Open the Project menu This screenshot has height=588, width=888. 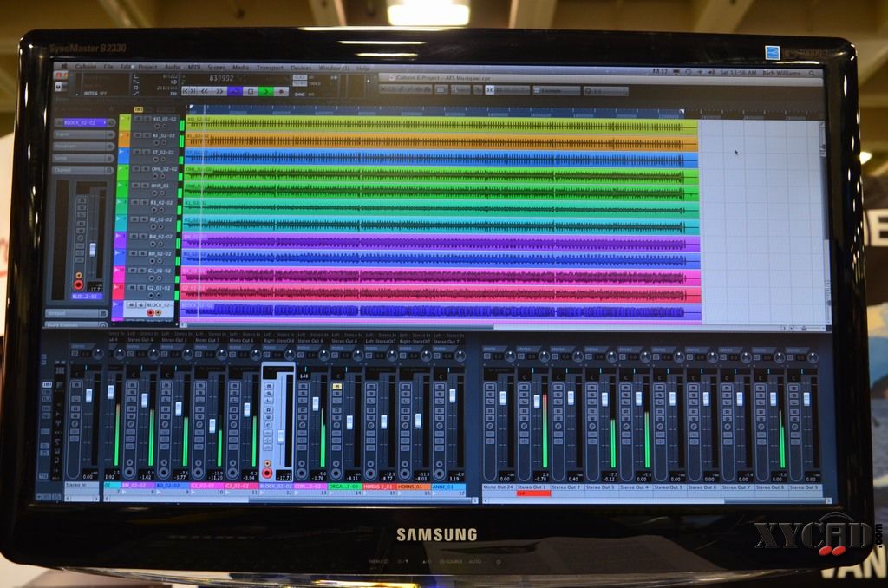pyautogui.click(x=147, y=67)
